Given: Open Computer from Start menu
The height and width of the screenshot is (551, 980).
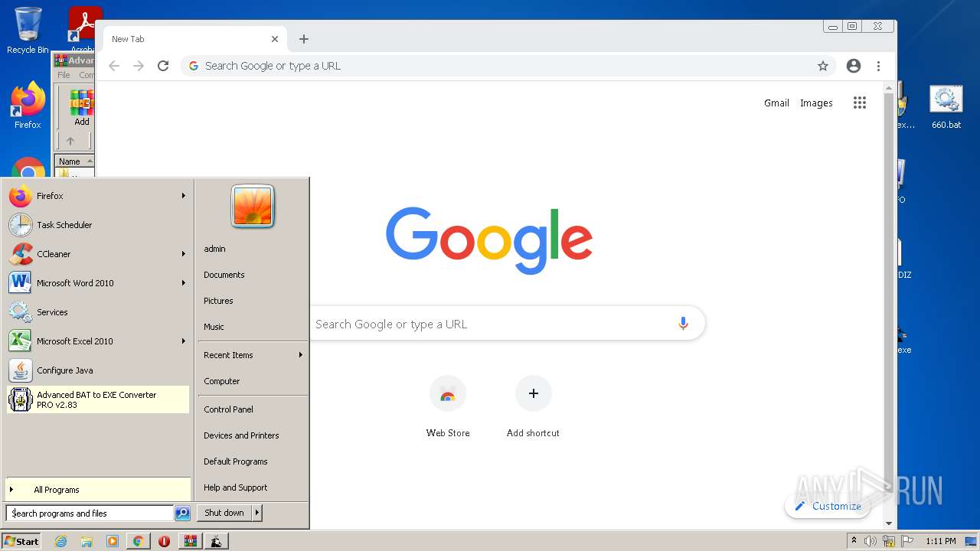Looking at the screenshot, I should (x=222, y=381).
